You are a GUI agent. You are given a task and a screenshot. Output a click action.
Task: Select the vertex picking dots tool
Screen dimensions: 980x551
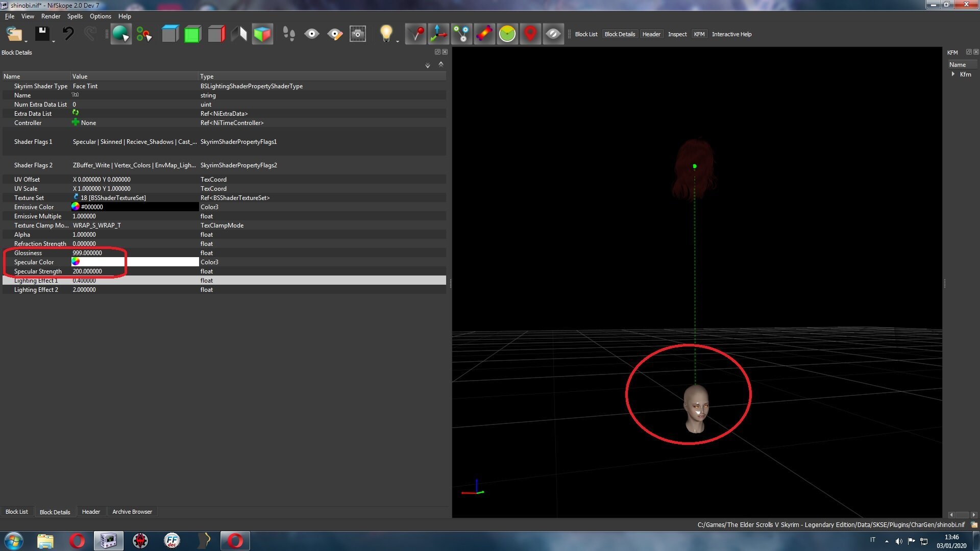coord(144,34)
